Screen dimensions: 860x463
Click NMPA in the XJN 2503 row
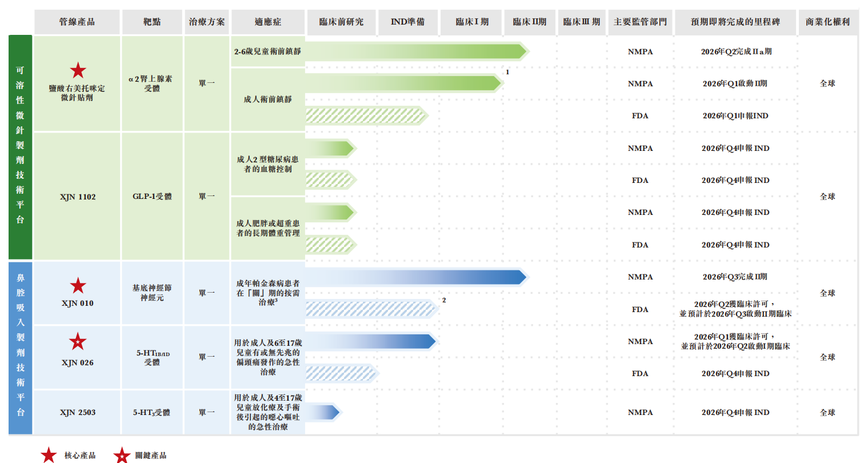pos(640,412)
